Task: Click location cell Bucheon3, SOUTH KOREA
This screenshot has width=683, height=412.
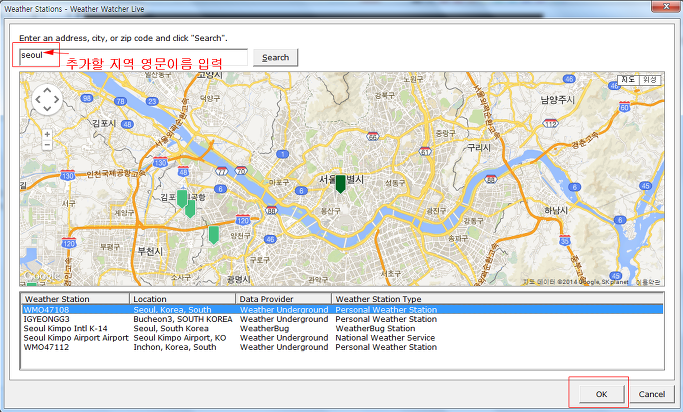Action: pyautogui.click(x=183, y=319)
